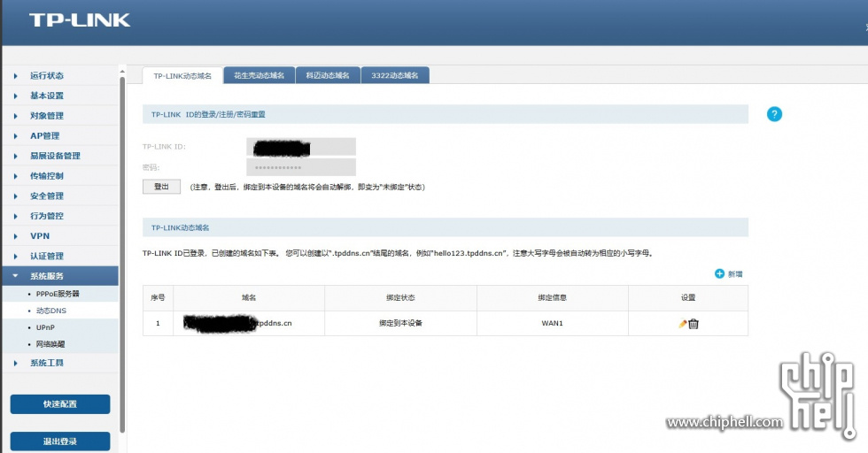Click the 设置 column header
868x453 pixels.
(x=688, y=297)
